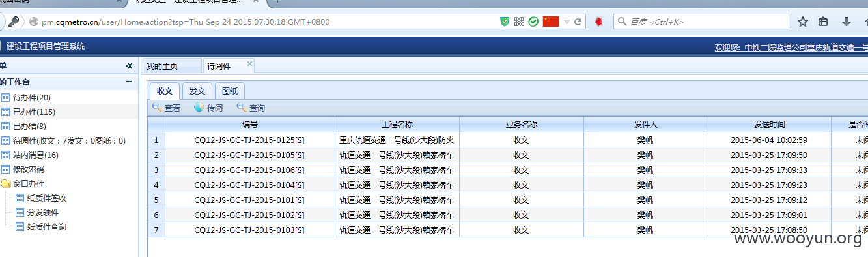Click the green shield security icon in the address bar

(504, 22)
